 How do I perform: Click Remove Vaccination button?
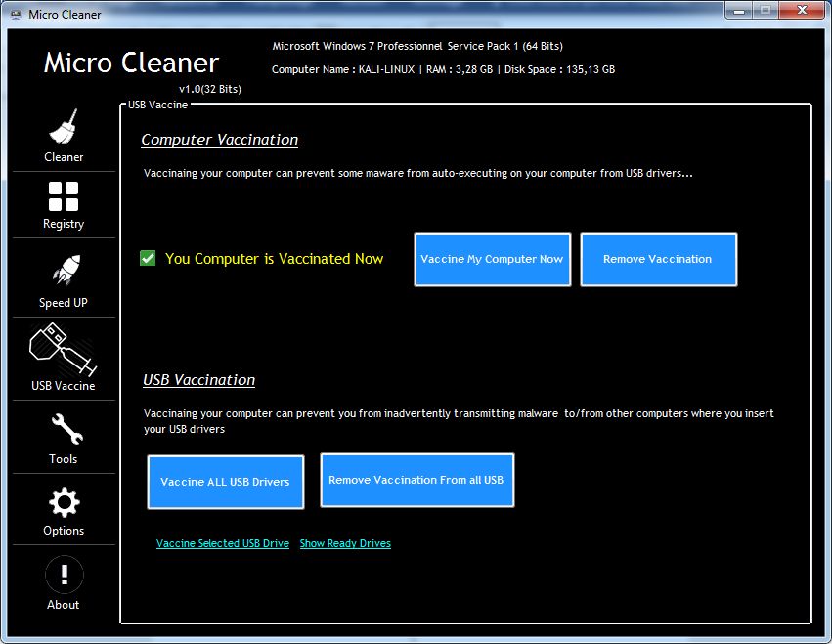659,259
